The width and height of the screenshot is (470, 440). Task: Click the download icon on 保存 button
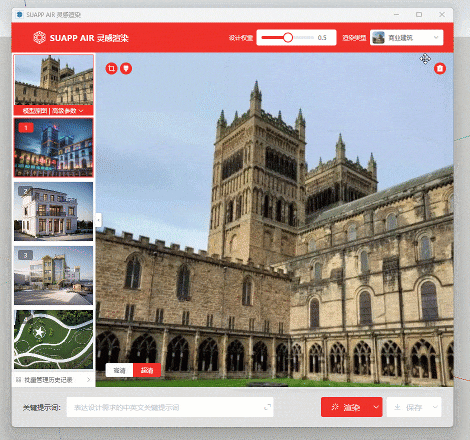click(397, 407)
